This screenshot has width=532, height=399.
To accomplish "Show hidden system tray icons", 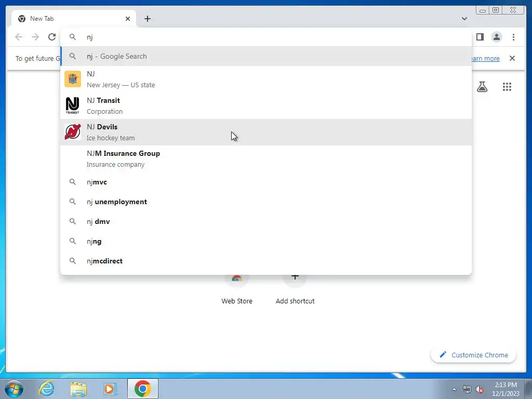I will point(454,389).
